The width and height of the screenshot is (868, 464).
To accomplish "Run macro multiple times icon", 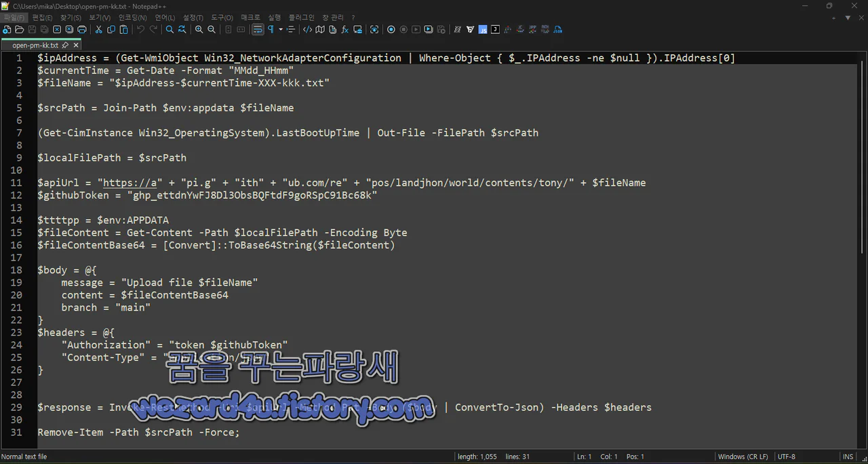I will pyautogui.click(x=429, y=30).
